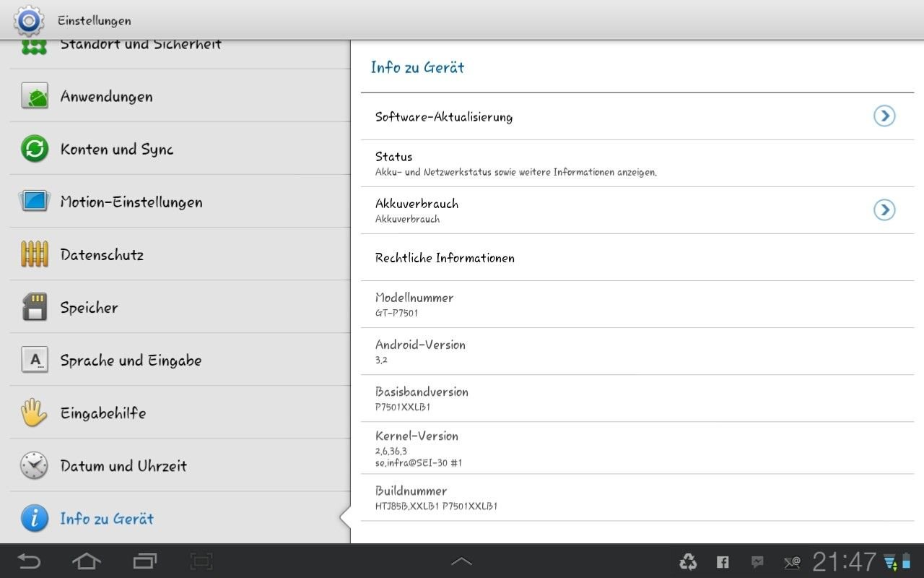Viewport: 924px width, 578px height.
Task: Tap the email notification icon
Action: (x=792, y=561)
